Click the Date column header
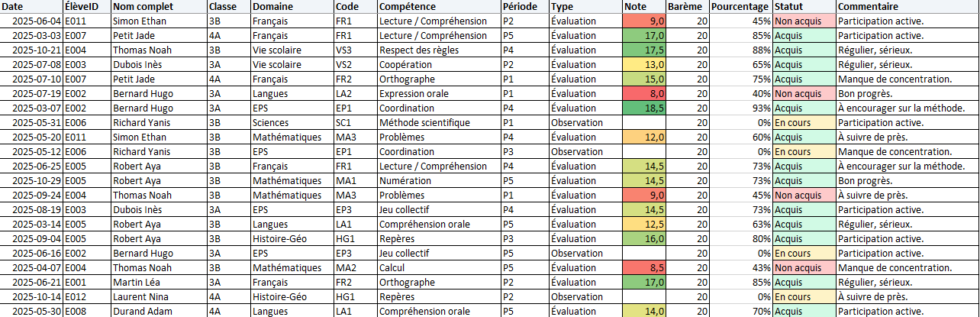This screenshot has width=980, height=317. [31, 6]
